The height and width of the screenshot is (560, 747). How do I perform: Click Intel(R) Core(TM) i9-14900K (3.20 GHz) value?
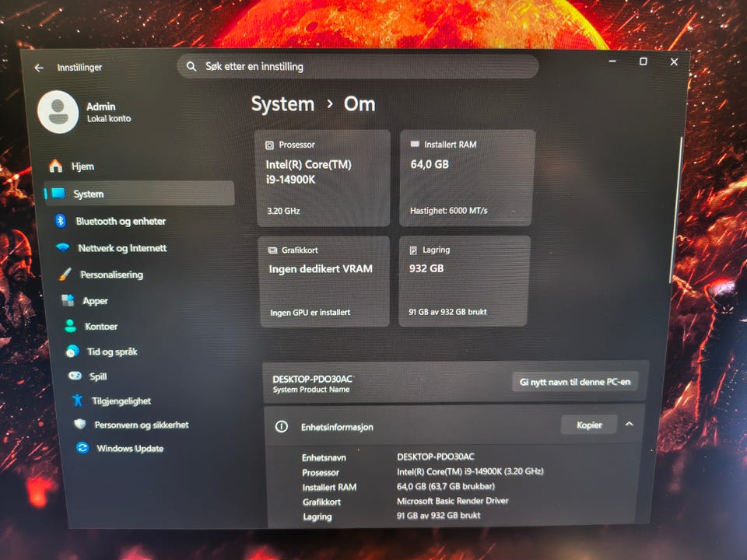pyautogui.click(x=470, y=471)
